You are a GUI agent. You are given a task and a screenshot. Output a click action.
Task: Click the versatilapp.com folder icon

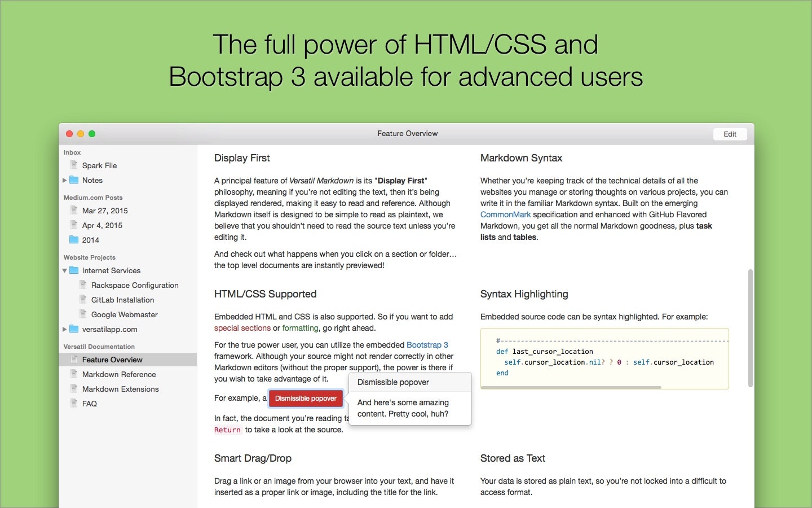point(74,329)
